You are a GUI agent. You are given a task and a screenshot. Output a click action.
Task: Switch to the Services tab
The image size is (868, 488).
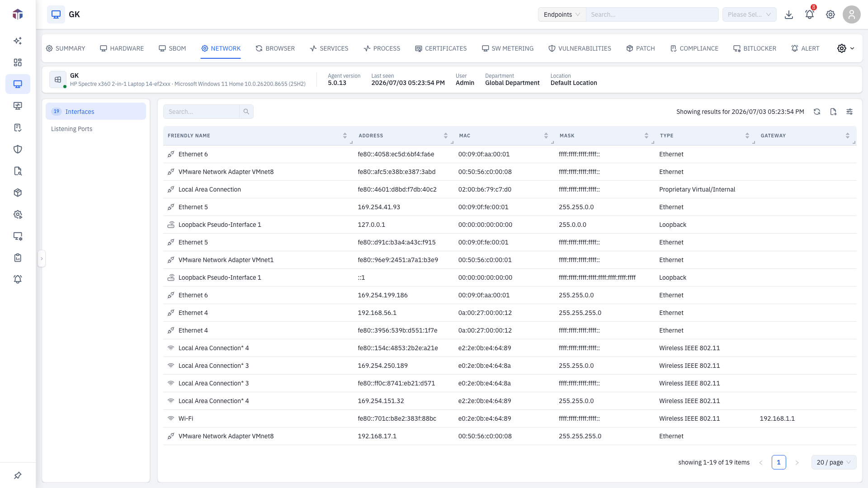click(x=329, y=48)
